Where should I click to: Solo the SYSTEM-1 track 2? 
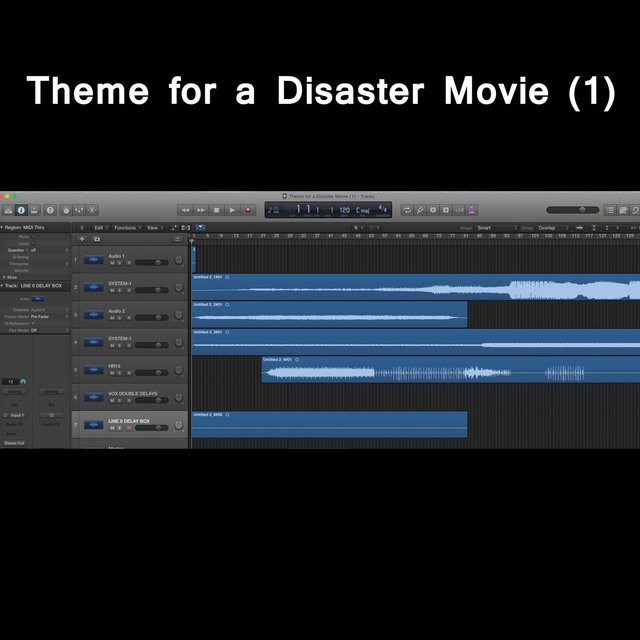(x=120, y=291)
